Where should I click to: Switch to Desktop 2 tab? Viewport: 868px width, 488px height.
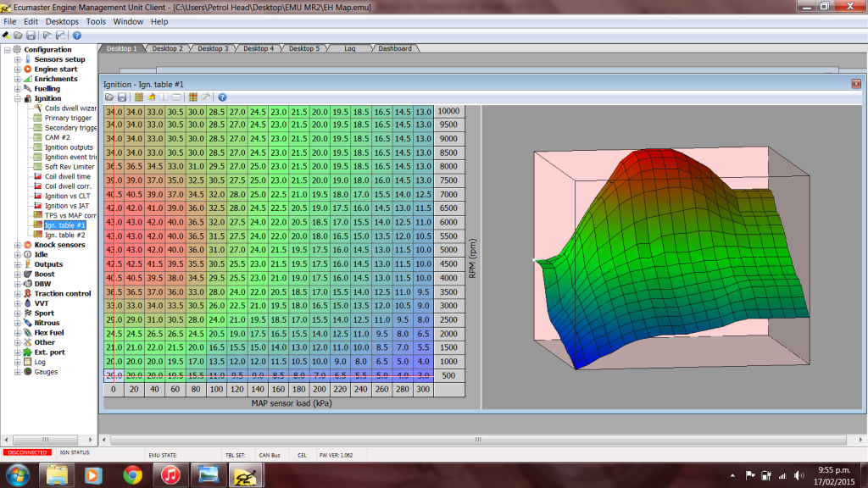pyautogui.click(x=167, y=48)
